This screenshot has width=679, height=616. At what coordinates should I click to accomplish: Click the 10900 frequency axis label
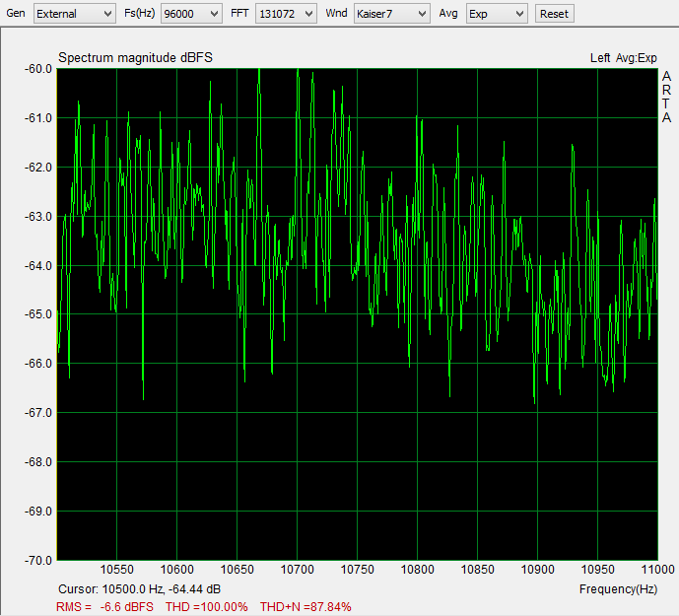[x=537, y=570]
